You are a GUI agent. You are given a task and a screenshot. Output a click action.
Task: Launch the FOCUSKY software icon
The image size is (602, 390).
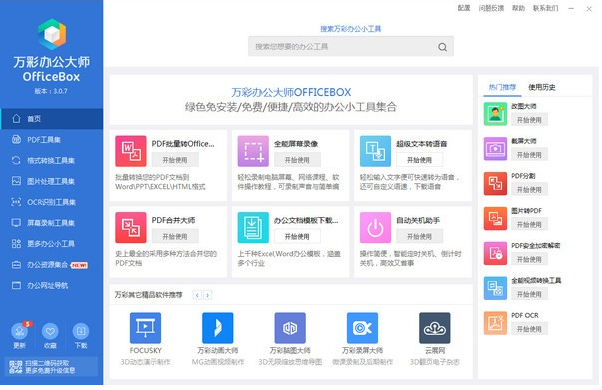(145, 327)
